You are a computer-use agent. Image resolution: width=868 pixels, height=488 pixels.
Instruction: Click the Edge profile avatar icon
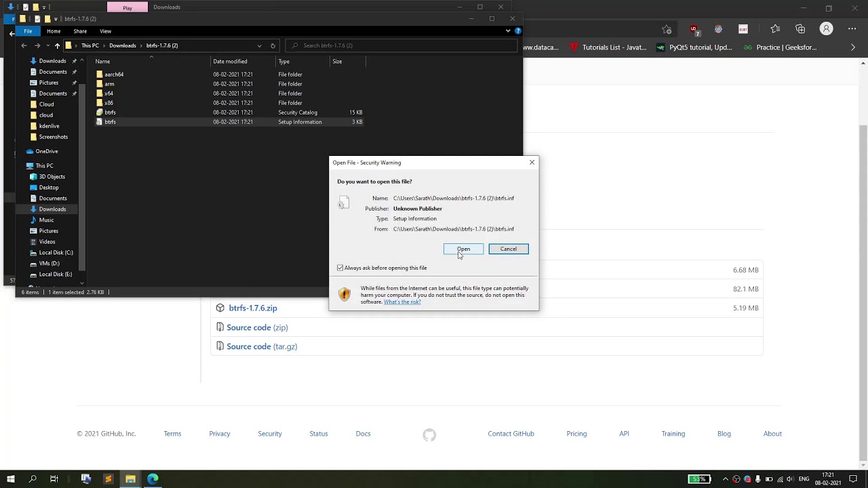tap(826, 29)
